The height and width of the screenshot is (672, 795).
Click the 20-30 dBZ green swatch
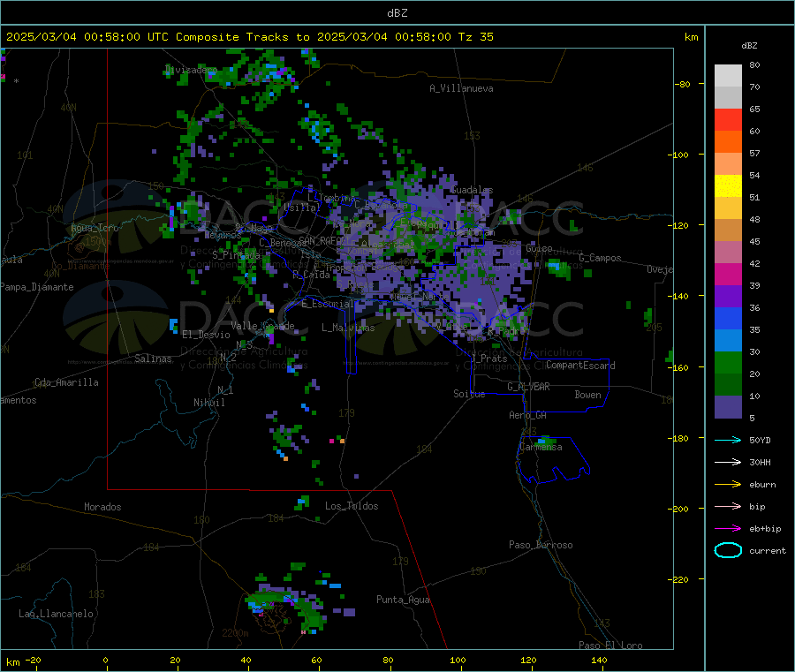[x=728, y=362]
